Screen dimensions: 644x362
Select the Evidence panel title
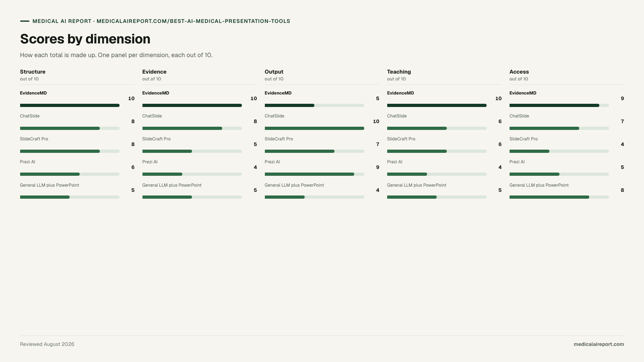tap(154, 72)
